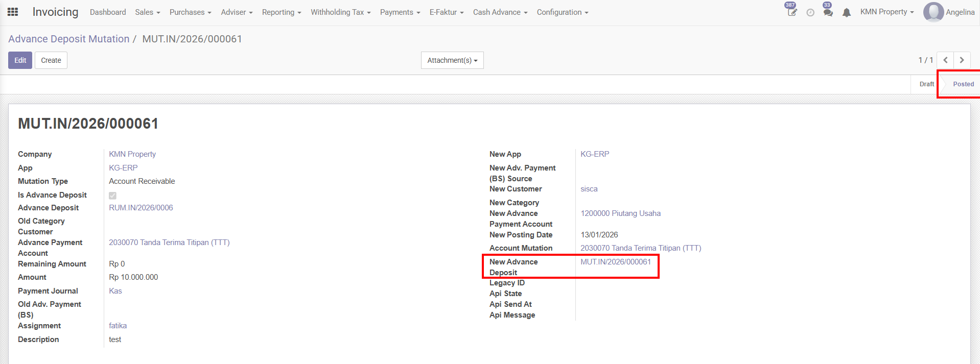This screenshot has height=364, width=980.
Task: Go to previous record arrow
Action: [x=945, y=60]
